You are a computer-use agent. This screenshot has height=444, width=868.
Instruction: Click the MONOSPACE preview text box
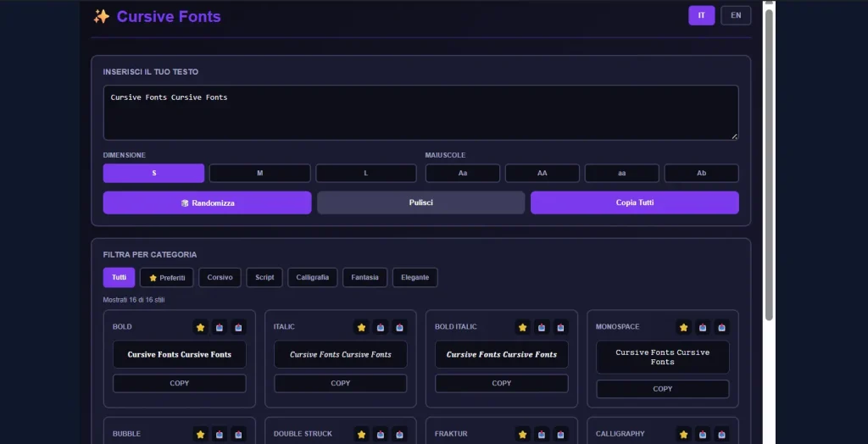coord(663,357)
